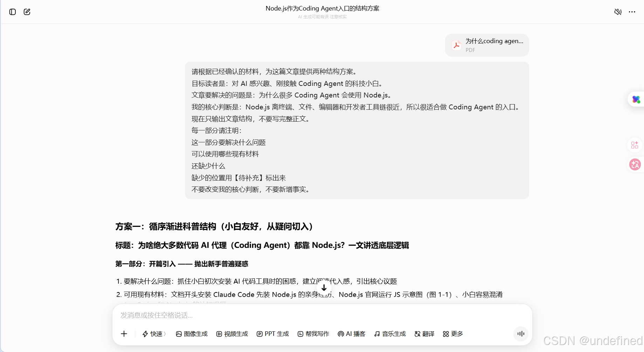Click the user message line 现在只输出文章结构
Viewport: 644px width, 352px height.
[251, 119]
